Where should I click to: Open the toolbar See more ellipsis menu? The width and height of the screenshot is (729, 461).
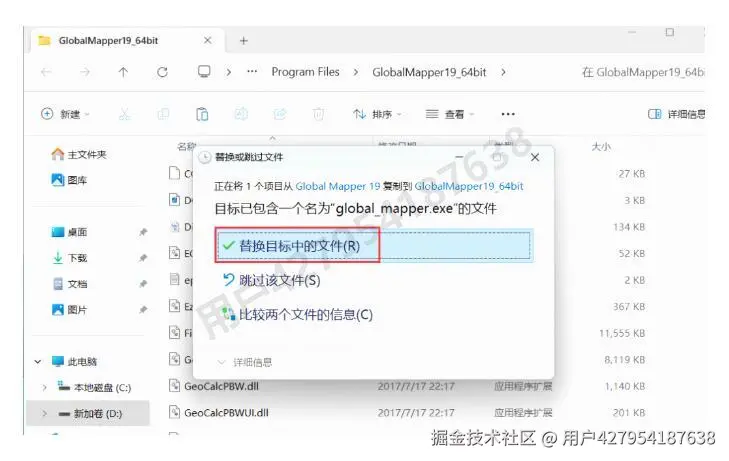(508, 114)
